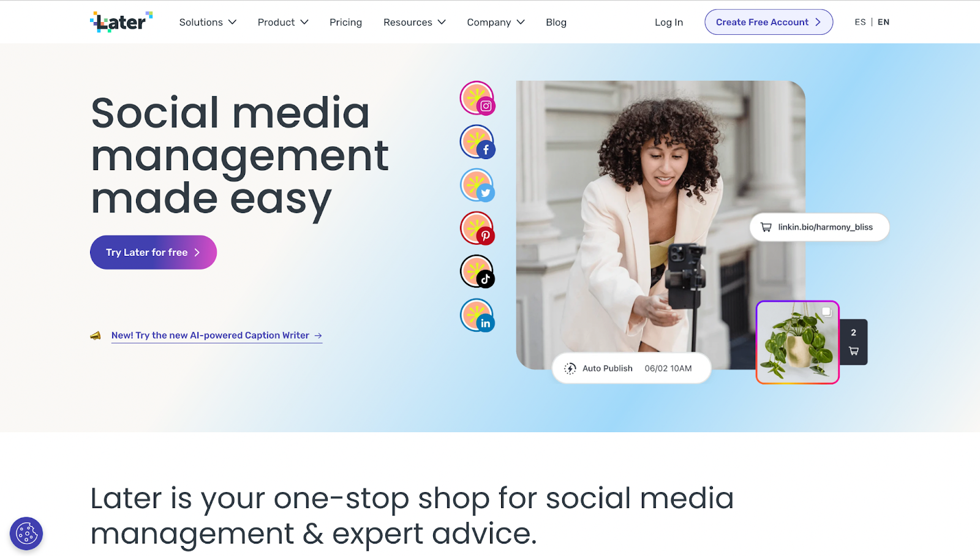The height and width of the screenshot is (557, 980).
Task: Click Try Later for free button
Action: [153, 252]
